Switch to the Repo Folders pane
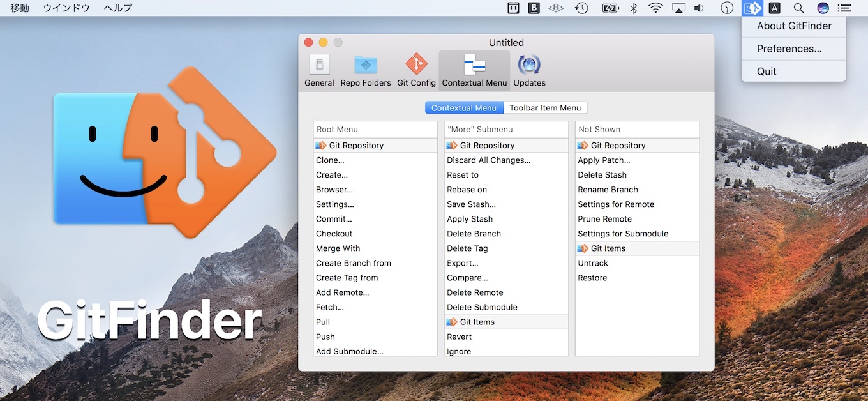Screen dimensions: 868x401 point(365,69)
